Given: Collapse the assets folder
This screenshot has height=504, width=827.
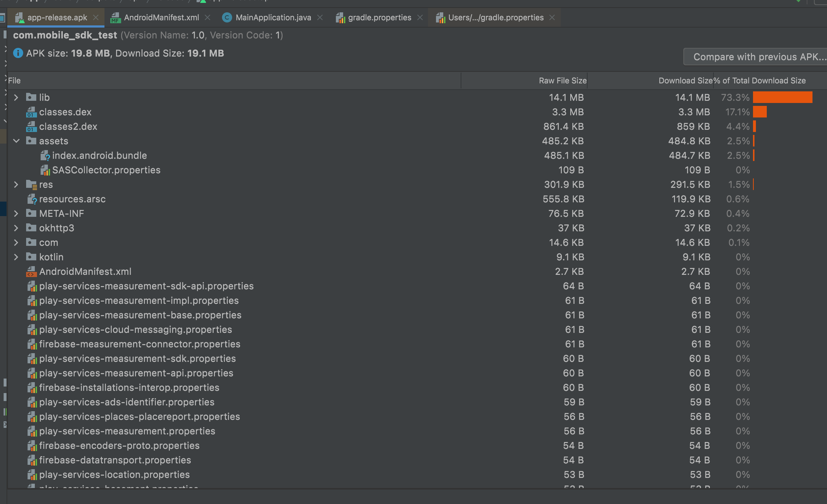Looking at the screenshot, I should tap(16, 141).
